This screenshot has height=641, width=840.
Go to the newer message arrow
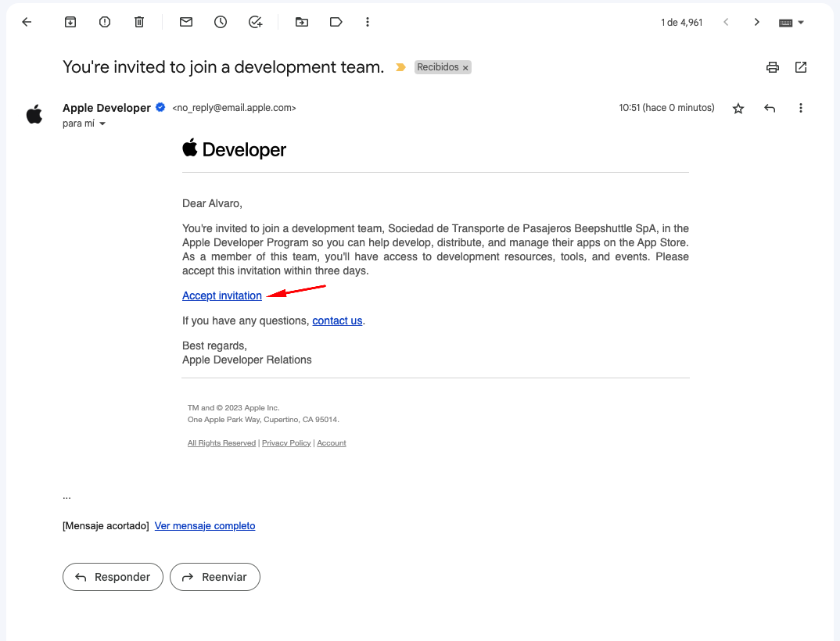coord(726,22)
